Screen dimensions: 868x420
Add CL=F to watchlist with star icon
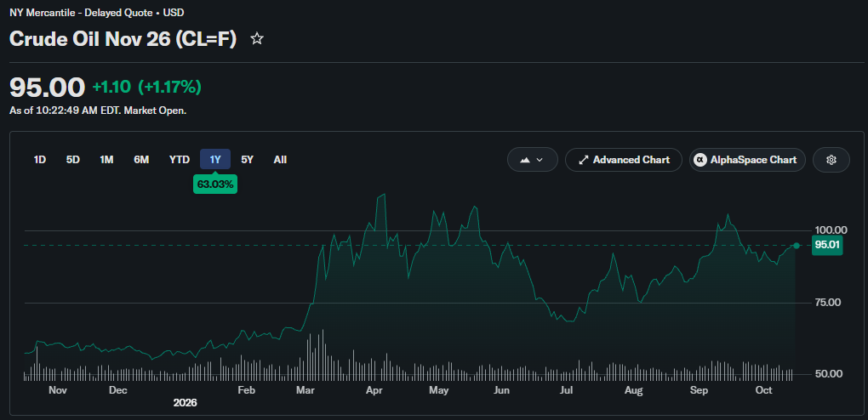point(257,39)
